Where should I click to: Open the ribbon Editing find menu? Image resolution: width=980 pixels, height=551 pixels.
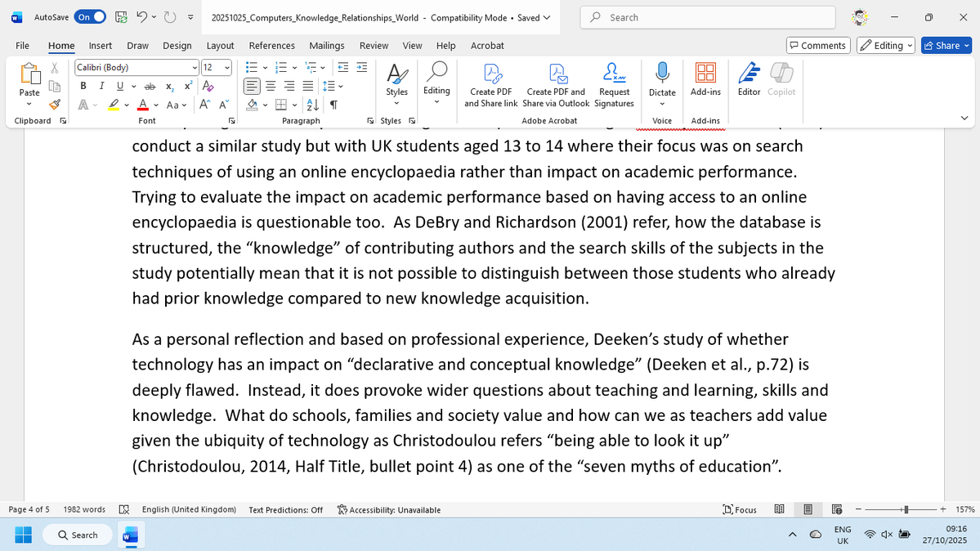pos(436,83)
